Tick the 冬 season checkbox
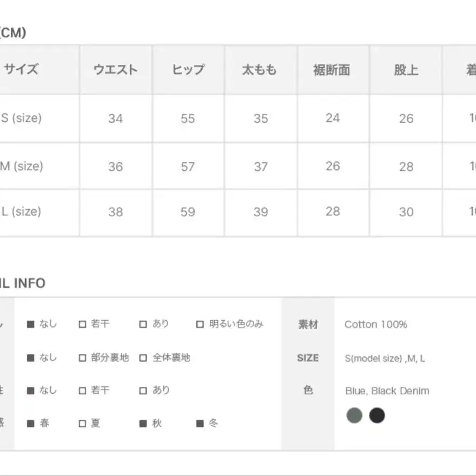Image resolution: width=476 pixels, height=476 pixels. [199, 424]
